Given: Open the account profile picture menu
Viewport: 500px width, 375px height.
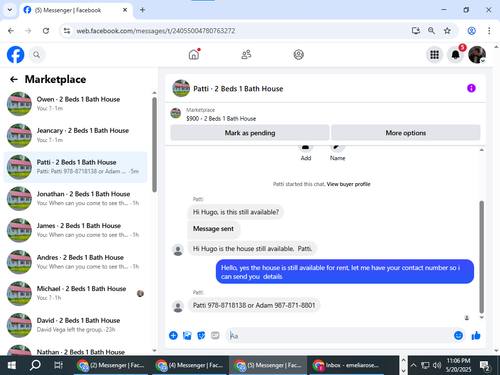Looking at the screenshot, I should 477,55.
